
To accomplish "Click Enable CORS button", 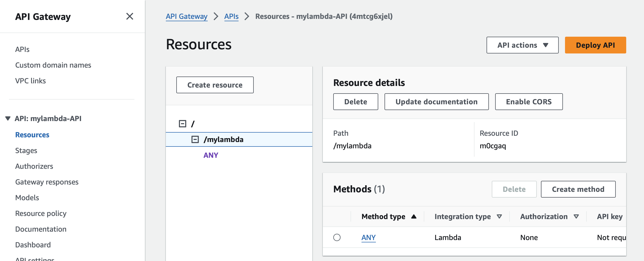I will click(x=529, y=102).
